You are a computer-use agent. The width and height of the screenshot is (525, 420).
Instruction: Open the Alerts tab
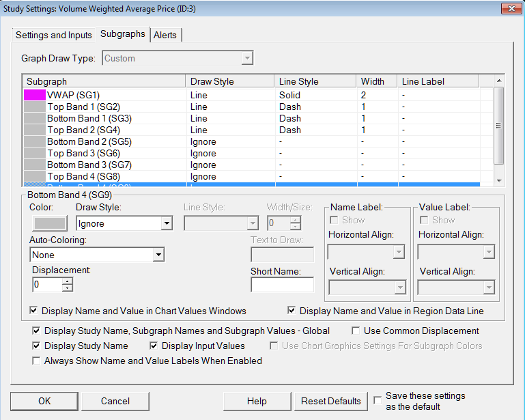tap(165, 35)
